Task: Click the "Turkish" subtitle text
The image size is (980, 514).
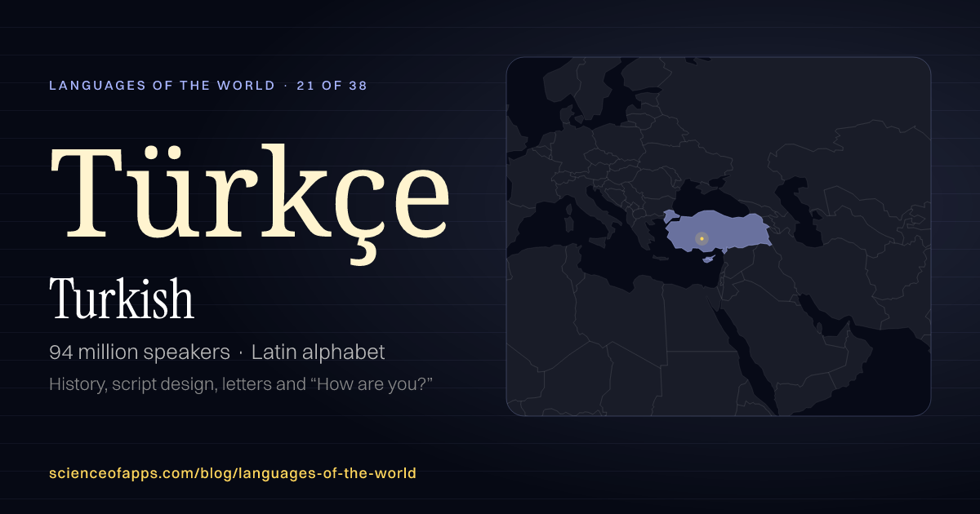Action: point(122,298)
